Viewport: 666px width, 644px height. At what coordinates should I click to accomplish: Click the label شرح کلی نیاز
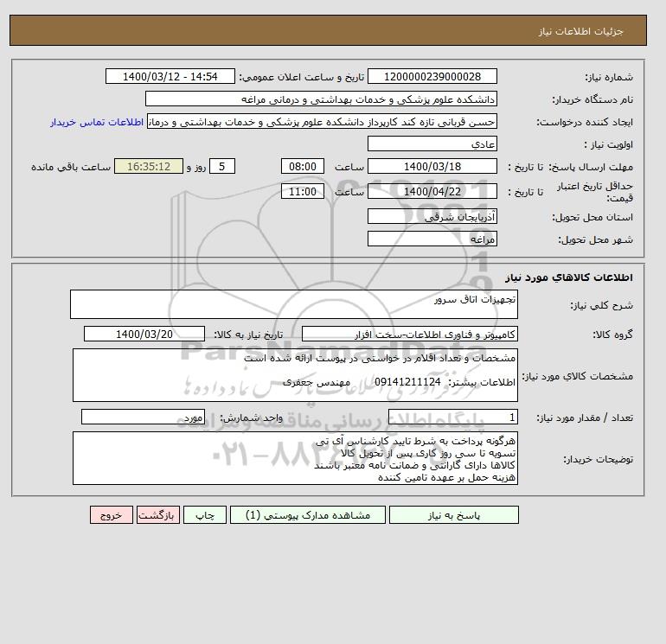(x=601, y=305)
